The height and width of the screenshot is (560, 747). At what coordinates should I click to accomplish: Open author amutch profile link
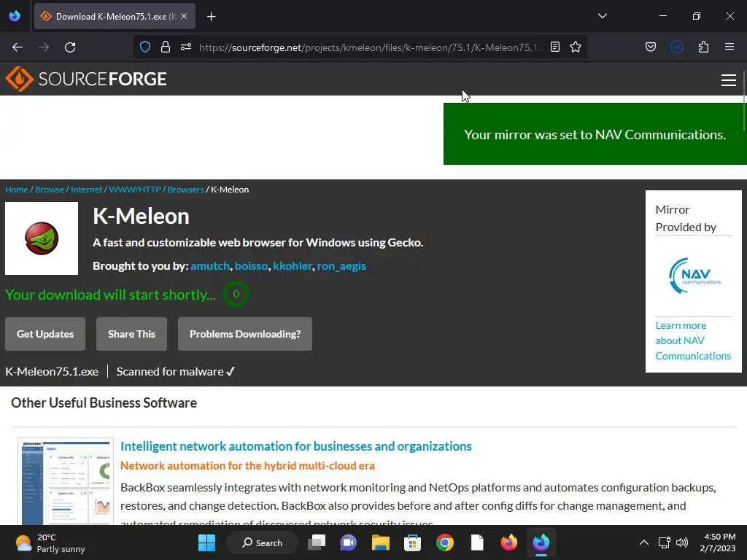pyautogui.click(x=210, y=265)
